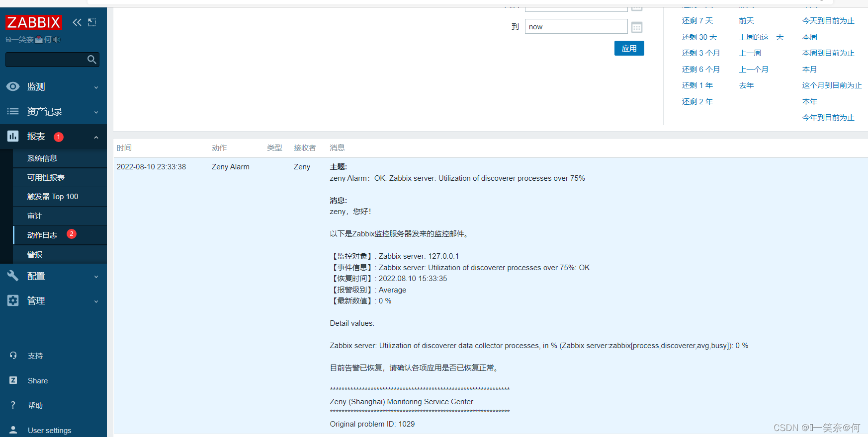
Task: Collapse the sidebar with the double chevron icon
Action: (x=77, y=22)
